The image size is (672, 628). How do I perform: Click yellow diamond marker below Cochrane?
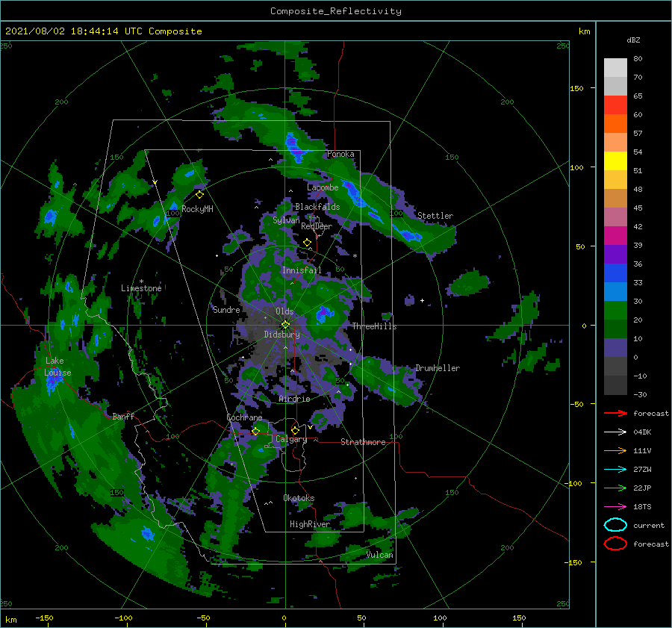coord(255,431)
